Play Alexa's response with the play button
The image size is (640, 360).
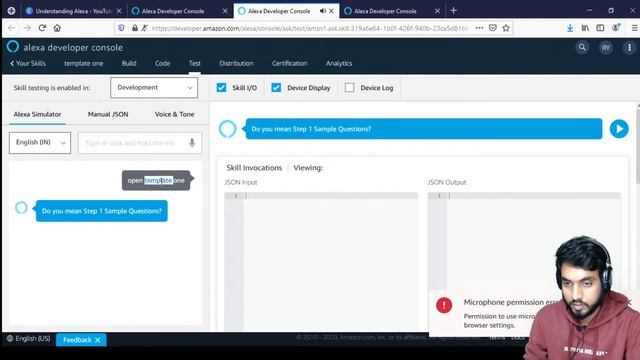pos(619,129)
